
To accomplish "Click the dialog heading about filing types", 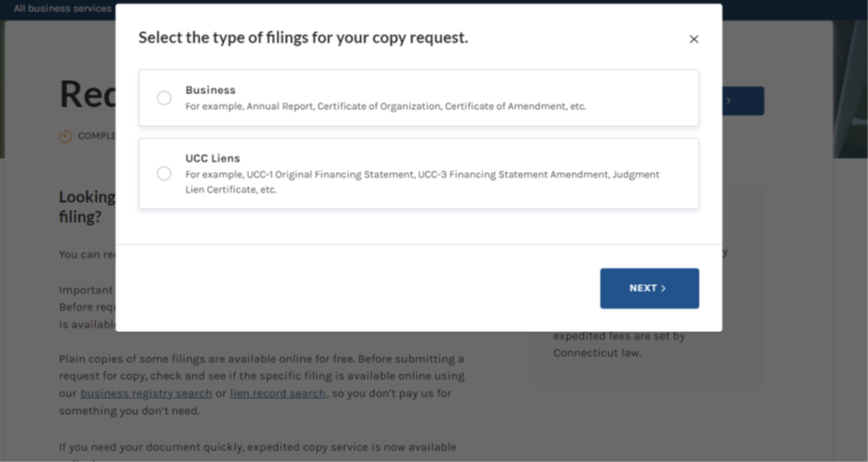I will 303,38.
